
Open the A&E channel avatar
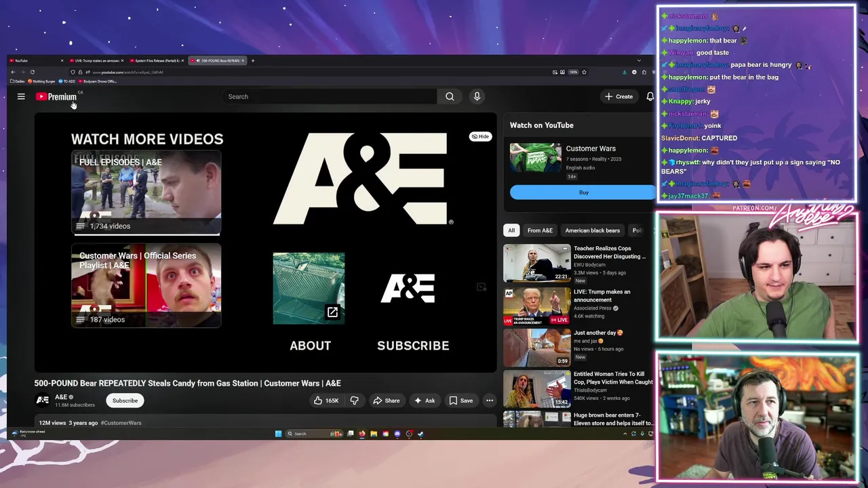(x=42, y=401)
